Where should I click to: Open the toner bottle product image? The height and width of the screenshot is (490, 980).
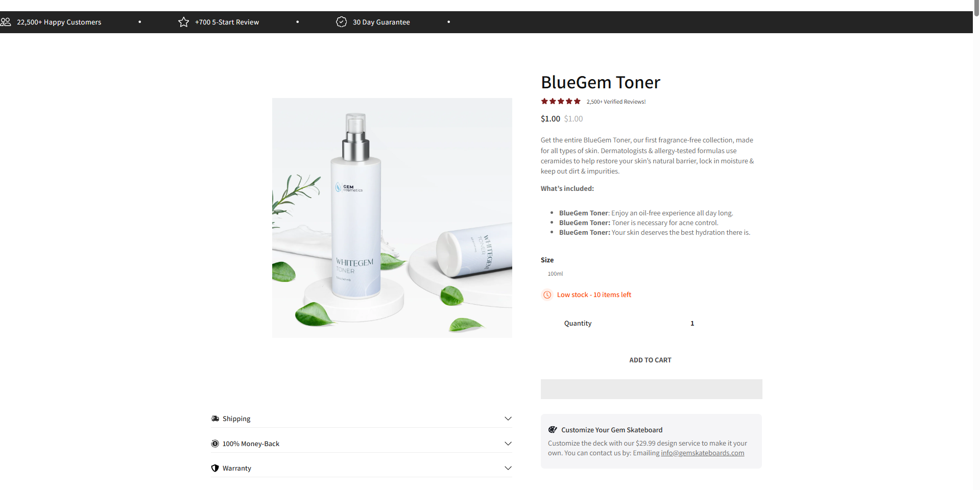(392, 218)
